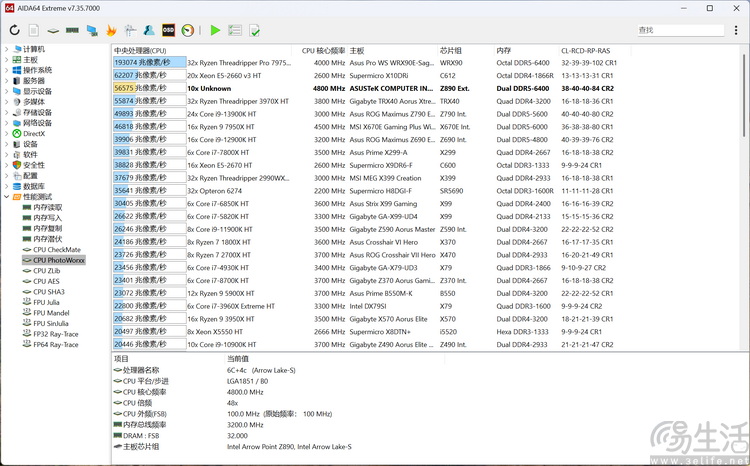
Task: Expand the 安全性 tree node
Action: 7,165
